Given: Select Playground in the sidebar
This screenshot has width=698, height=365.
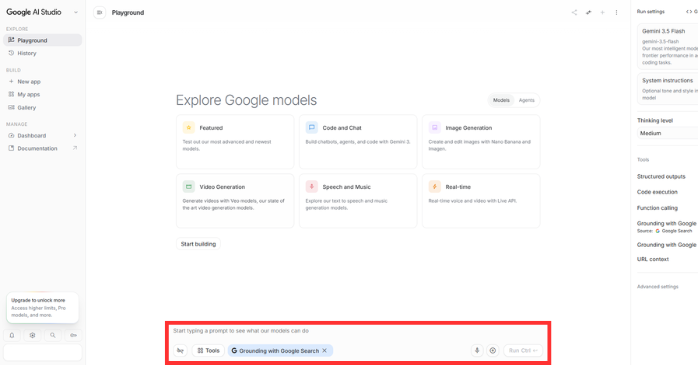Looking at the screenshot, I should coord(43,40).
